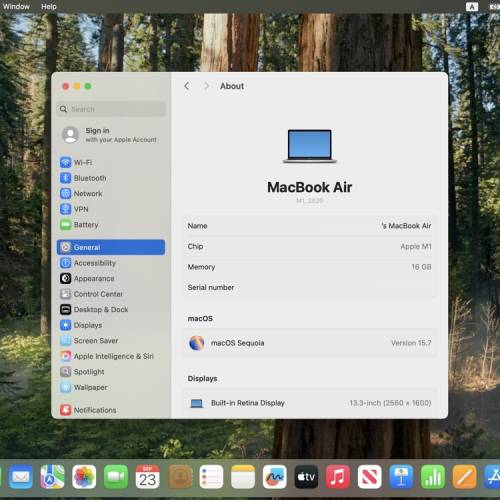Open Notifications settings
Image resolution: width=500 pixels, height=500 pixels.
(x=111, y=410)
